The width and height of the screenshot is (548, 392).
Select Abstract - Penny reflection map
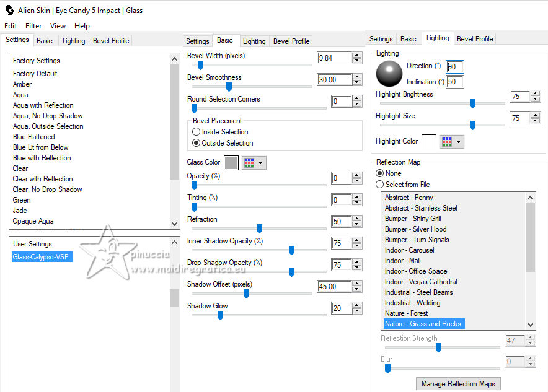[x=409, y=198]
